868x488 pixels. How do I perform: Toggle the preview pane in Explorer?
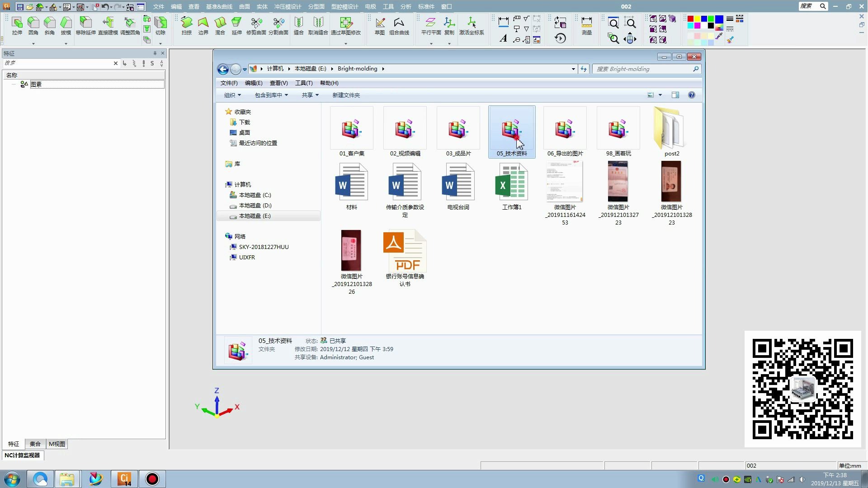click(675, 95)
